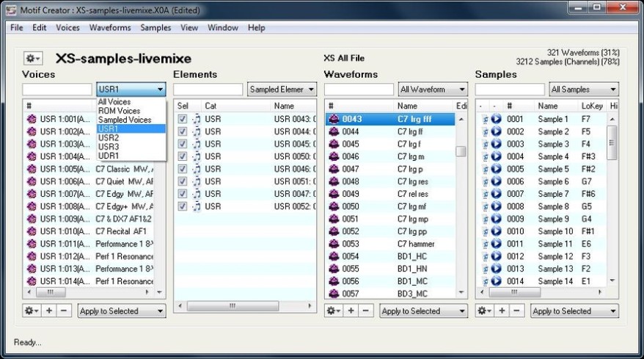Open the Voices menu
Image resolution: width=644 pixels, height=359 pixels.
pos(67,28)
